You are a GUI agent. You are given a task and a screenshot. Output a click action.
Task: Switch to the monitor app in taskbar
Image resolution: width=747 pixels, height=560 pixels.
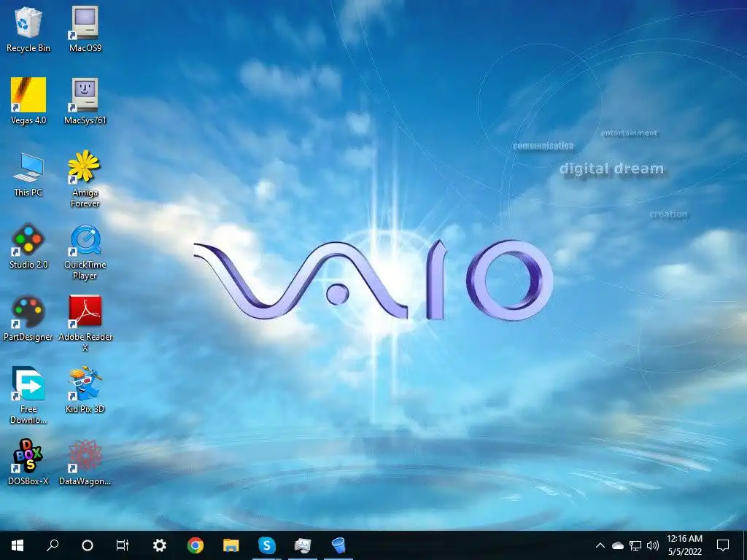point(303,545)
